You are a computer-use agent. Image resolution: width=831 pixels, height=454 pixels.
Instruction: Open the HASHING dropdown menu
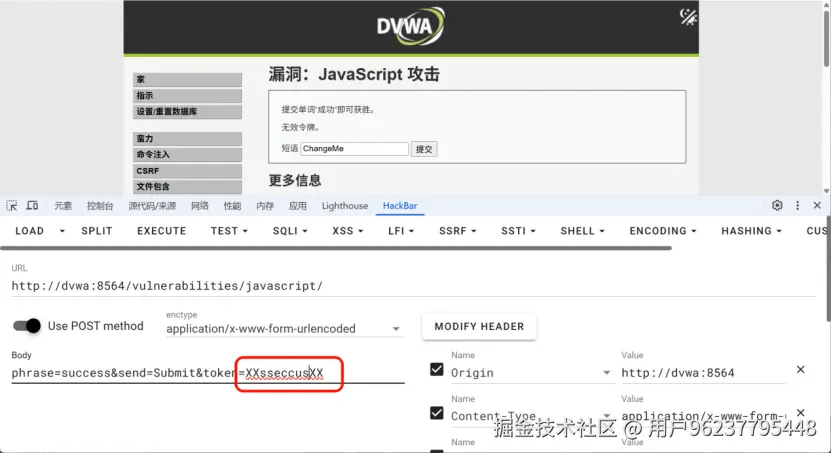pyautogui.click(x=751, y=231)
